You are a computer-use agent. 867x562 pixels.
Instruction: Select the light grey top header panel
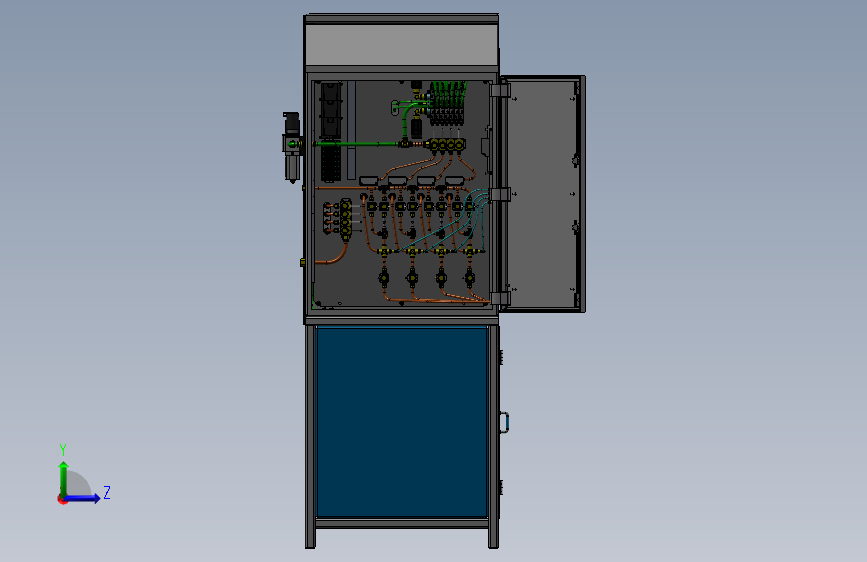pyautogui.click(x=402, y=44)
